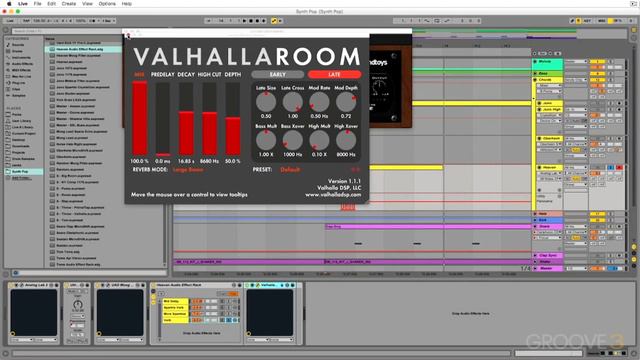Open the View menu
The image size is (640, 360).
coord(87,4)
